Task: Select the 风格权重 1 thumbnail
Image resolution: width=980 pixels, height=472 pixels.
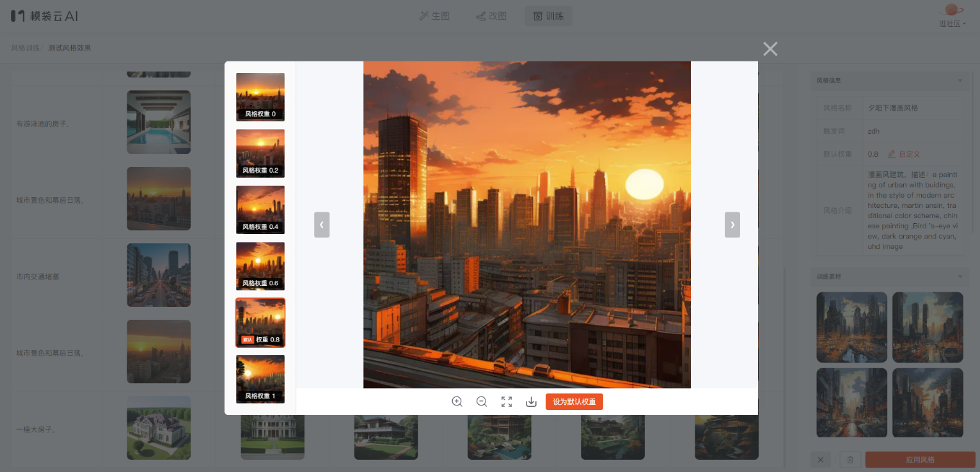Action: click(260, 379)
